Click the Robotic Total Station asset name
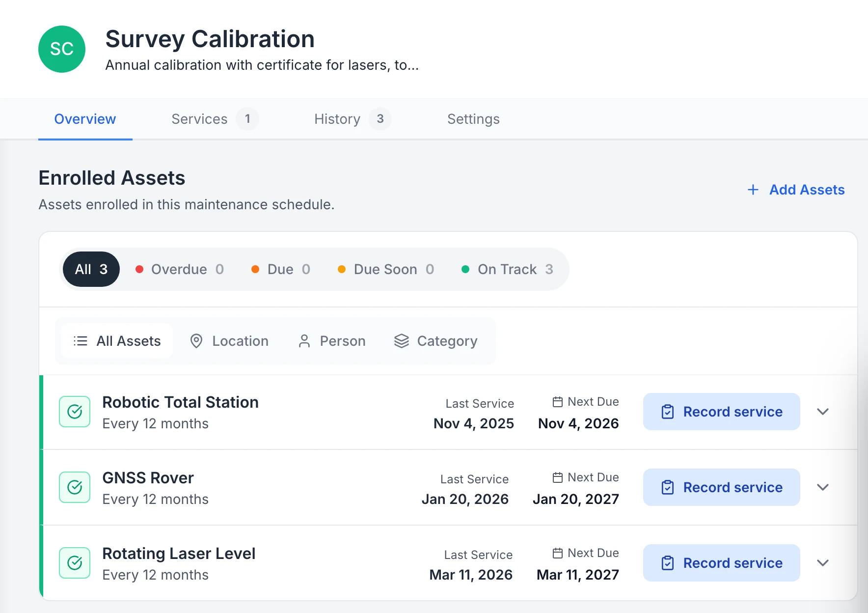The height and width of the screenshot is (613, 868). tap(181, 402)
